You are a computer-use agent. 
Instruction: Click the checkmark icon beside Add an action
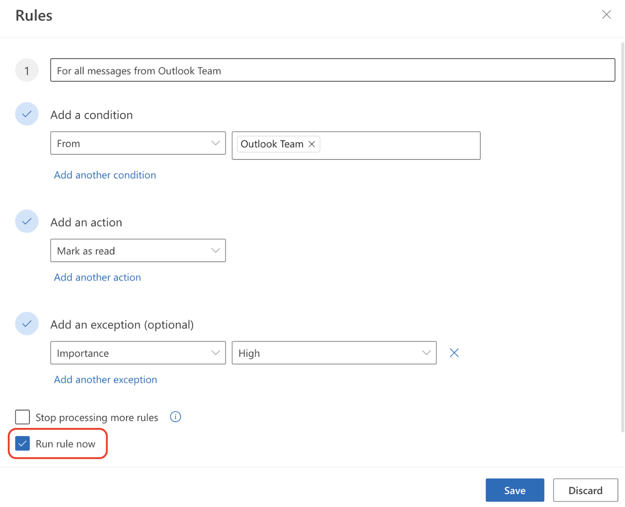27,221
